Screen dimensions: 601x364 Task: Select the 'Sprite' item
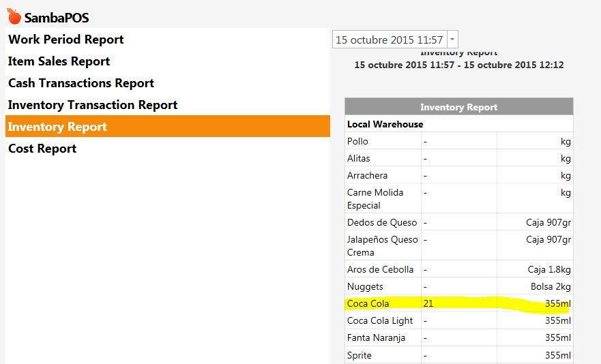(x=359, y=355)
